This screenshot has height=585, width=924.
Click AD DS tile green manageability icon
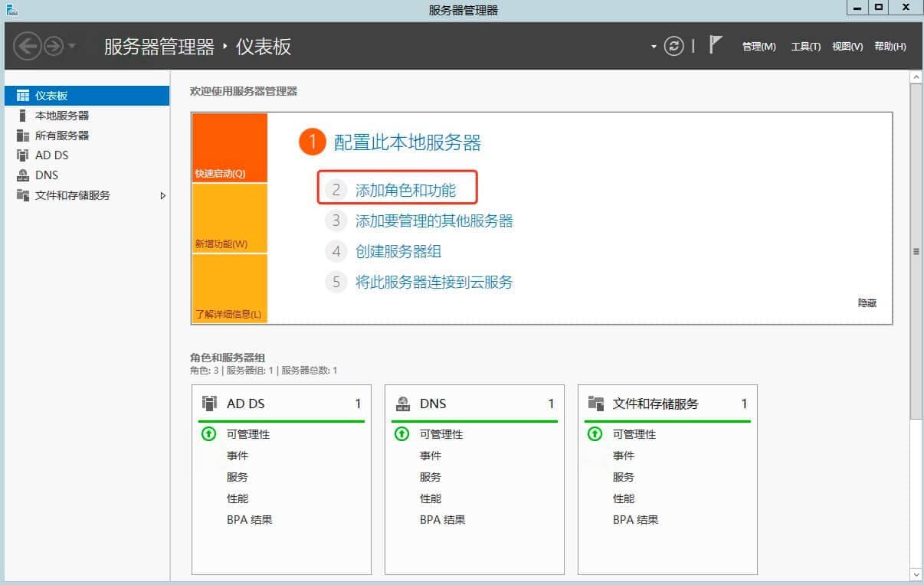(x=209, y=434)
